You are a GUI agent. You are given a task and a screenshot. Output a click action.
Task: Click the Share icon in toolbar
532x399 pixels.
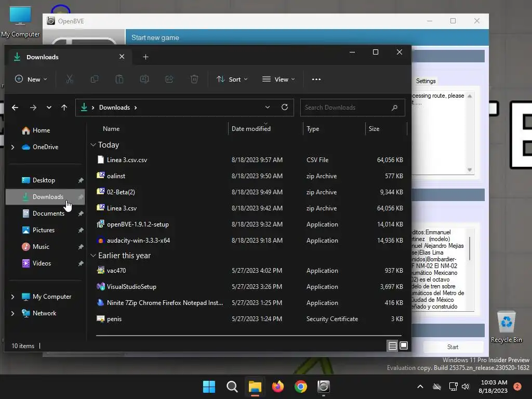tap(169, 79)
